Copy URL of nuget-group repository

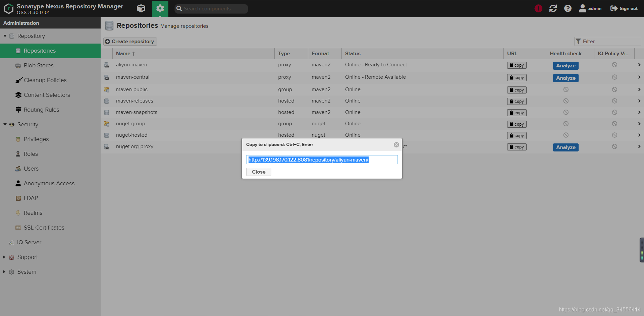click(x=517, y=124)
